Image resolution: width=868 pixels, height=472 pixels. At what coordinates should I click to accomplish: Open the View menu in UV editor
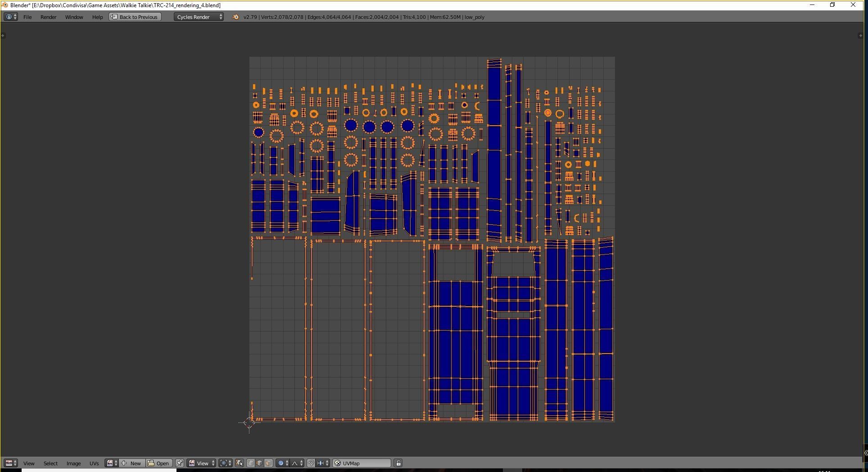tap(29, 463)
